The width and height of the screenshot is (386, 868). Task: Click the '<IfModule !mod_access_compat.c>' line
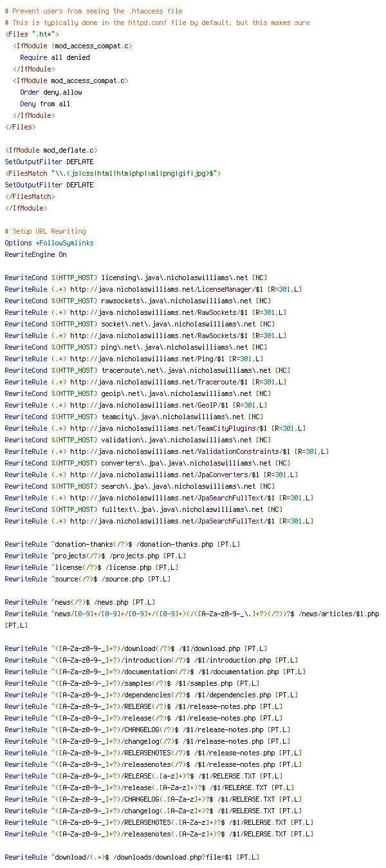click(72, 46)
